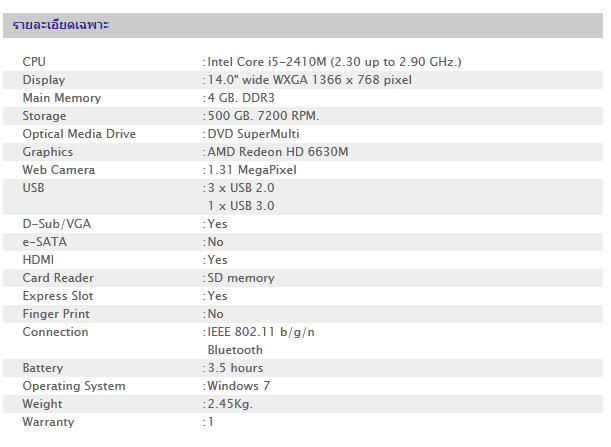
Task: Click the 3 x USB 2.0 line
Action: pos(241,188)
